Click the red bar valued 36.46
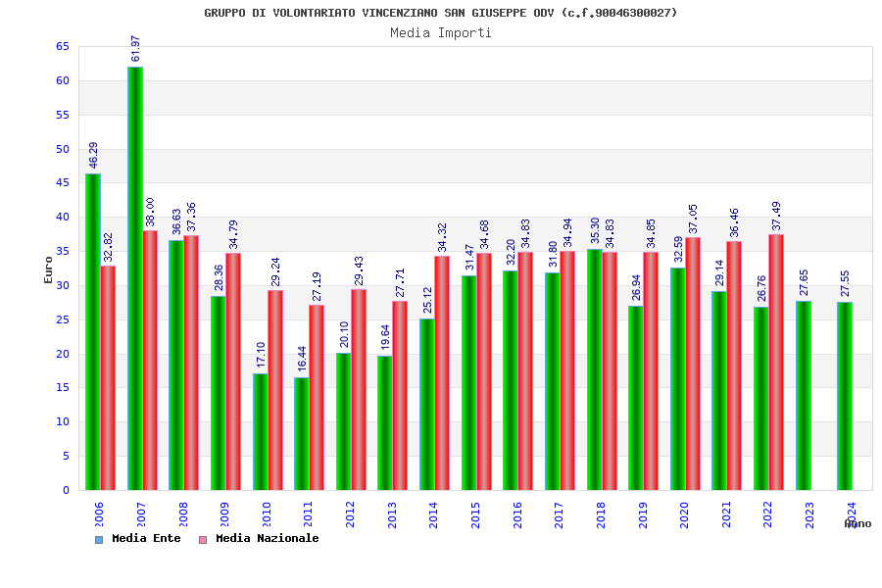 click(x=734, y=366)
